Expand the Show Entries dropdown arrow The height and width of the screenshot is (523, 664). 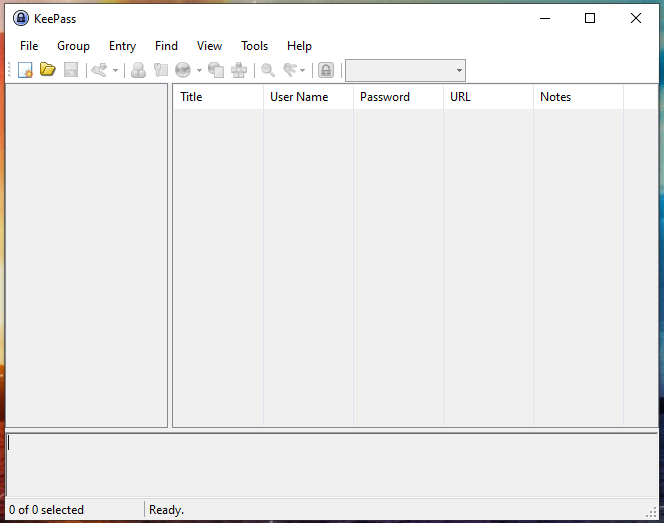point(302,70)
